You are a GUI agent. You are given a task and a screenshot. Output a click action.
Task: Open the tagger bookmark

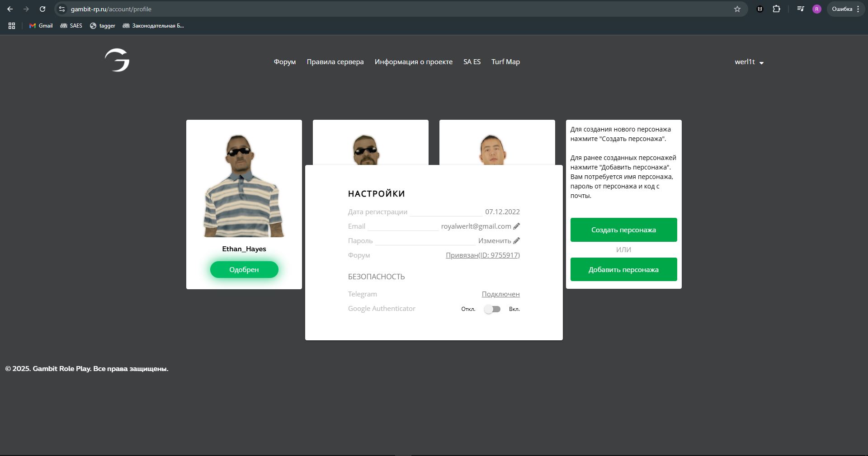click(103, 26)
